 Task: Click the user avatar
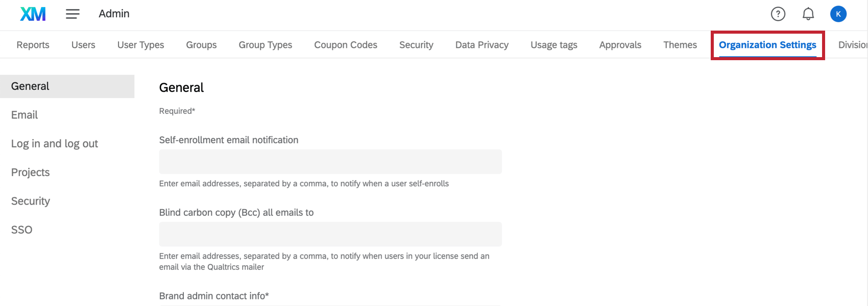[x=838, y=14]
